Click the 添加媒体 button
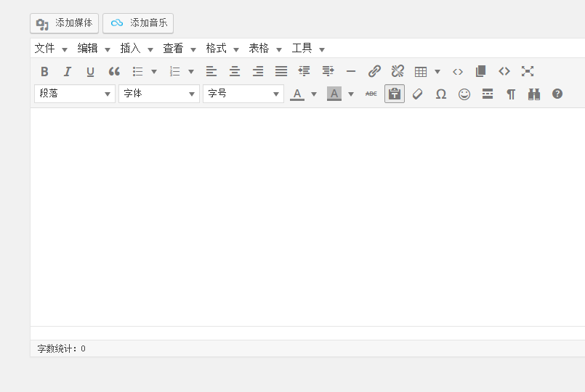 [64, 23]
